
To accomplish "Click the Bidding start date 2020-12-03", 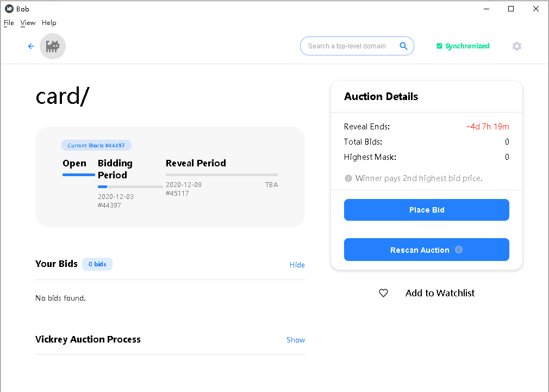I will [x=116, y=196].
